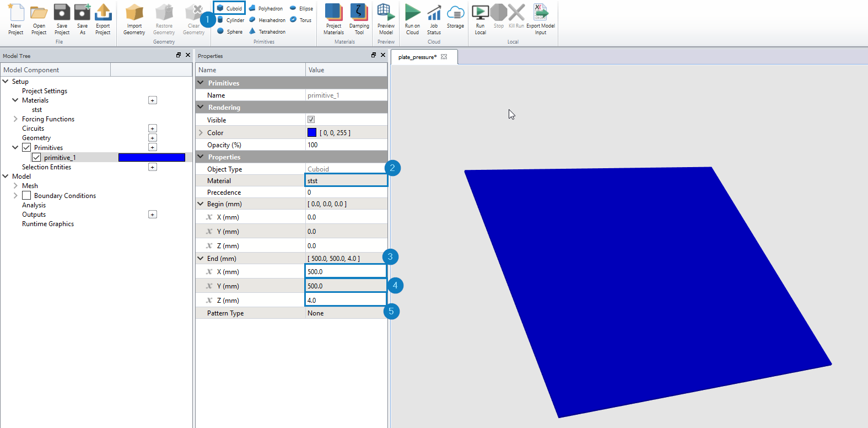Open the blue Color swatch in Properties

312,132
